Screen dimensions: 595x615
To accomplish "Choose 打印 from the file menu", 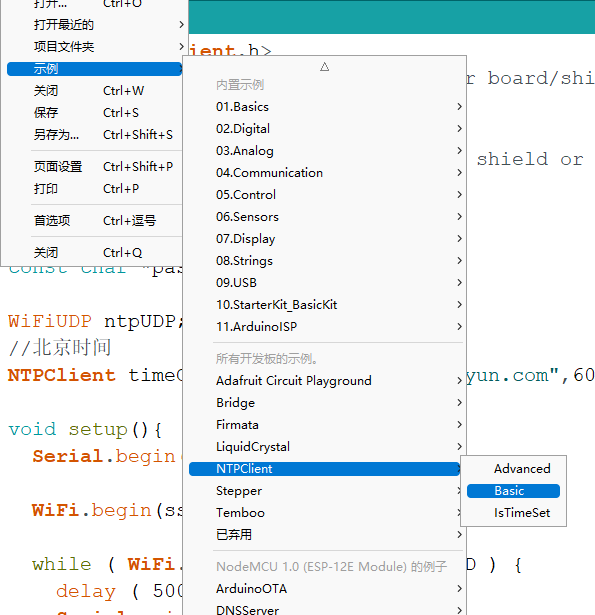I will pos(95,189).
